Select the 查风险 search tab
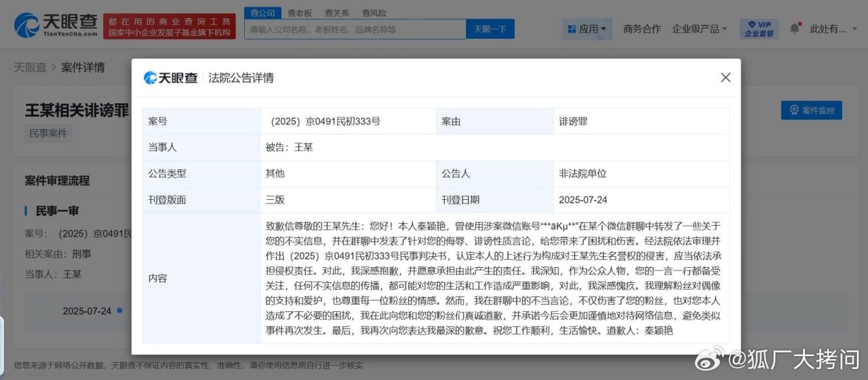The width and height of the screenshot is (868, 380). [374, 12]
